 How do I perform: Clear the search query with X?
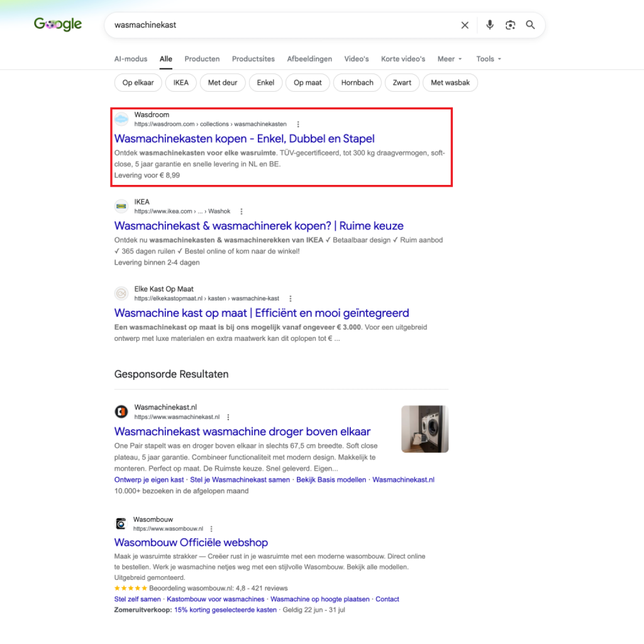click(x=465, y=25)
